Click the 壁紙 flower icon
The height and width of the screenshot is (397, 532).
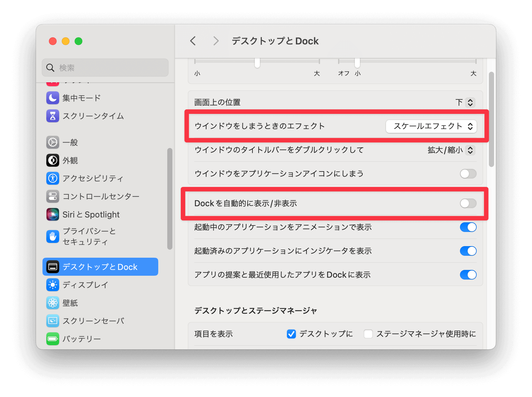coord(53,303)
